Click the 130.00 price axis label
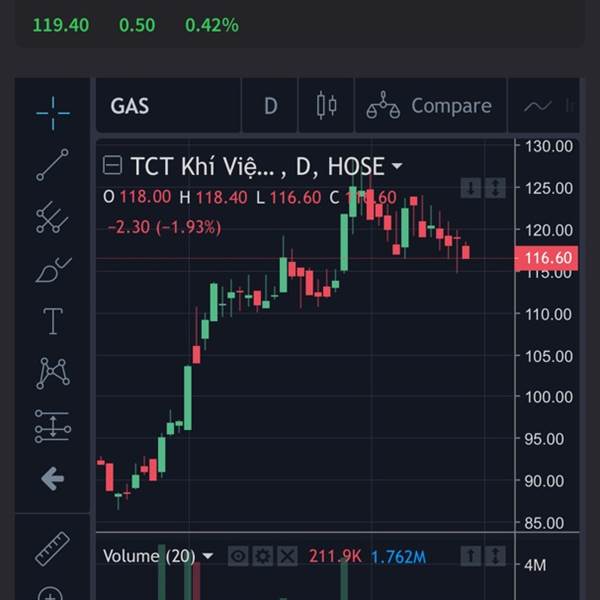This screenshot has width=600, height=600. tap(549, 146)
